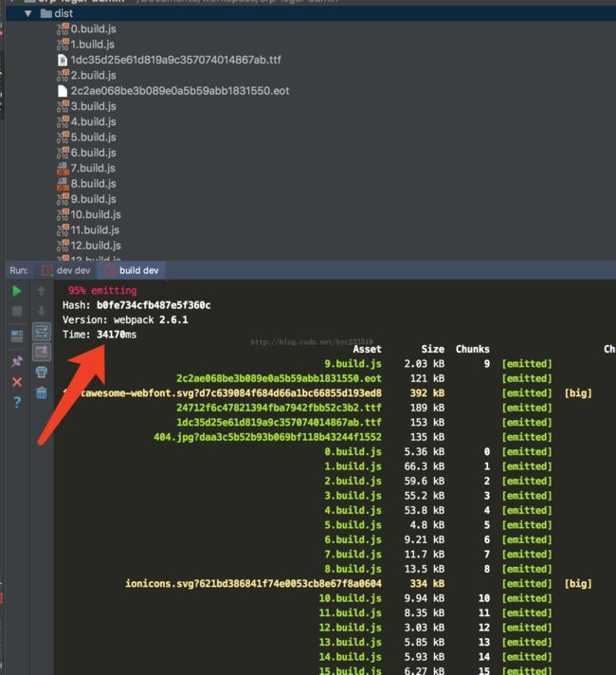Rerun the build dev configuration

[17, 291]
